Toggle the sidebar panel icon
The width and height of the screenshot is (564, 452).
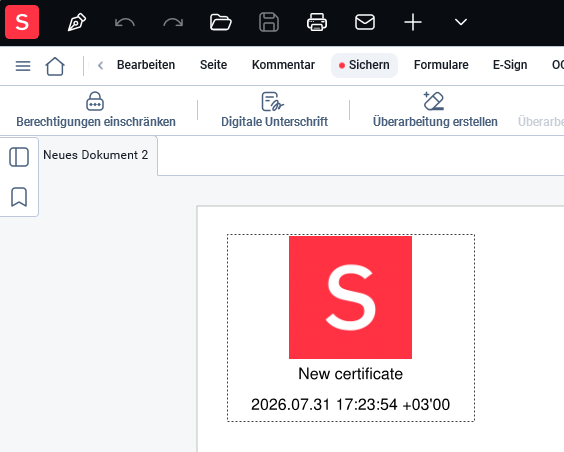point(19,157)
